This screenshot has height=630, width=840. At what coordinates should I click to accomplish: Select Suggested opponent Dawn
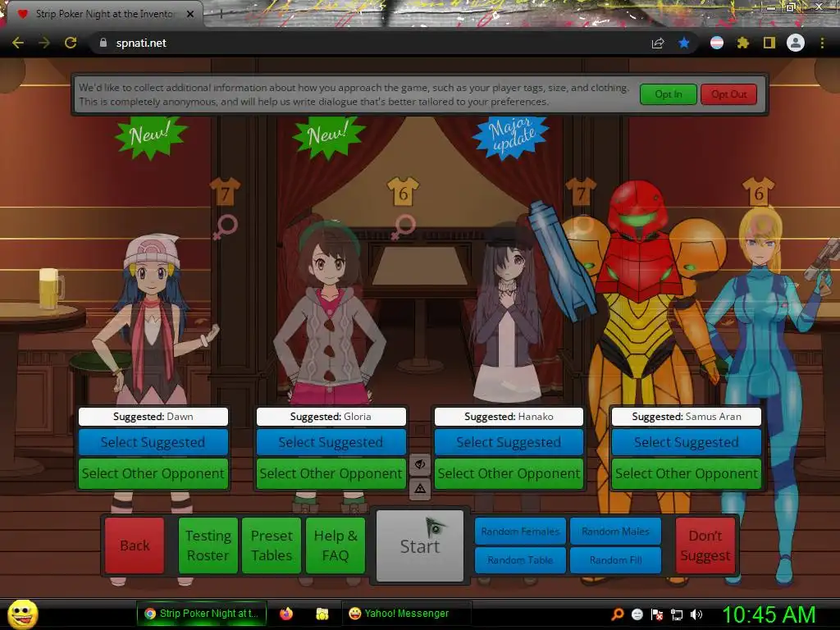pyautogui.click(x=153, y=442)
